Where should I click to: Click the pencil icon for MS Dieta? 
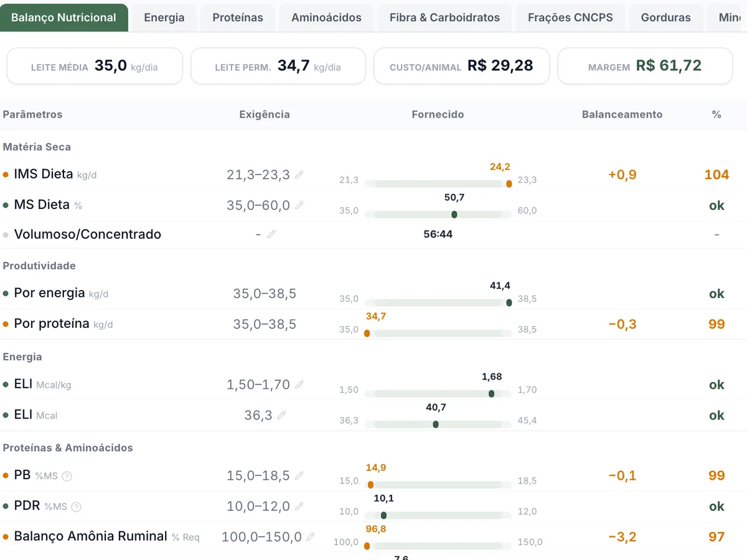pyautogui.click(x=299, y=205)
